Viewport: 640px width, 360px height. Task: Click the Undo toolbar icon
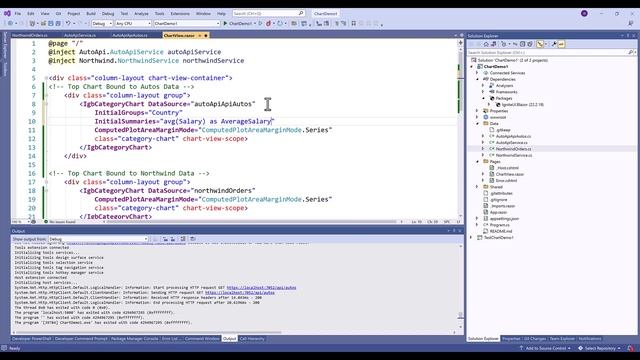click(68, 23)
